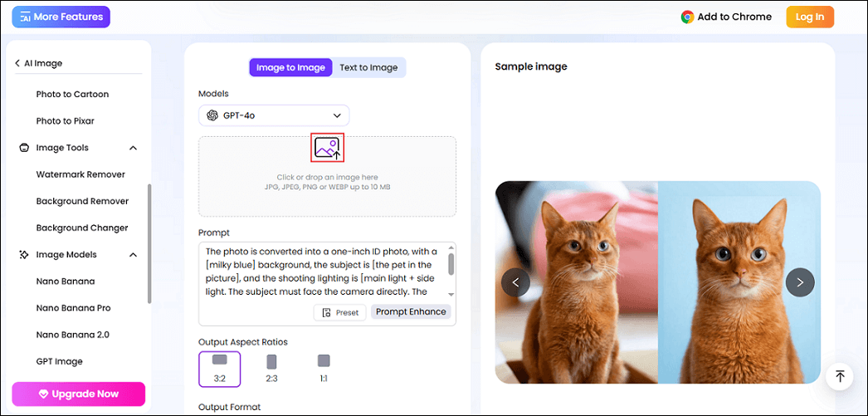This screenshot has height=416, width=868.
Task: Click the Image Models section icon
Action: pos(24,255)
